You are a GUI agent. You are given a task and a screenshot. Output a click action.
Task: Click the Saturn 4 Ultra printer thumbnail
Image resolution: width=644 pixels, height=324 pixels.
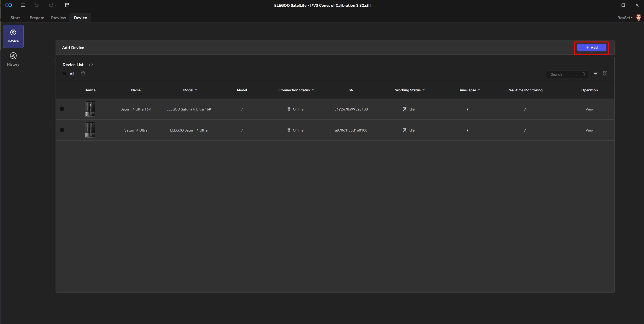tap(90, 130)
